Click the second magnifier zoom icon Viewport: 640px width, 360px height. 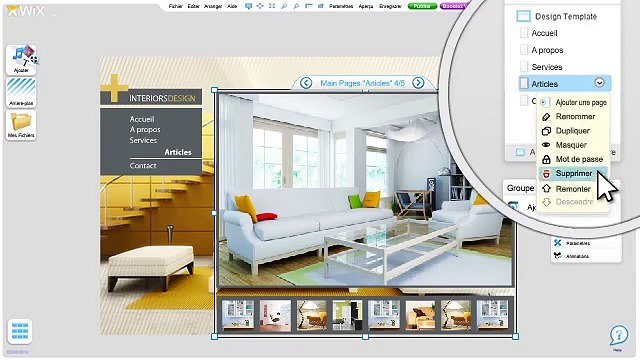click(296, 6)
